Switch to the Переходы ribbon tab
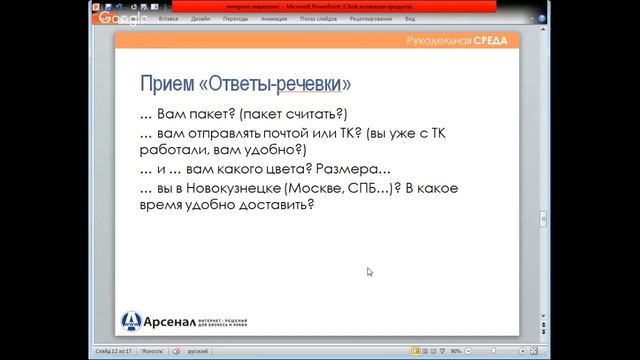640x360 pixels. point(236,19)
